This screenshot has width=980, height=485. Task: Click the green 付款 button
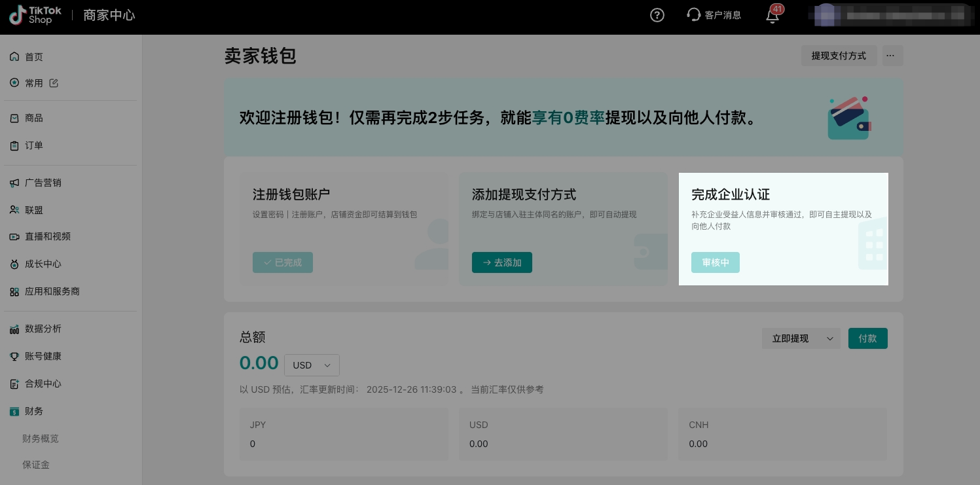[867, 338]
